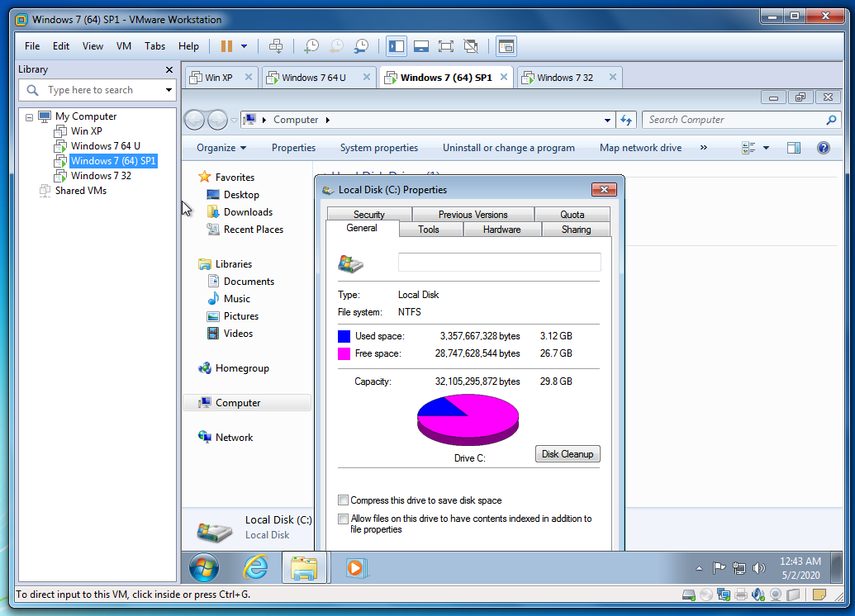Screen dimensions: 855x616
Task: Click the drive label text field
Action: click(499, 263)
